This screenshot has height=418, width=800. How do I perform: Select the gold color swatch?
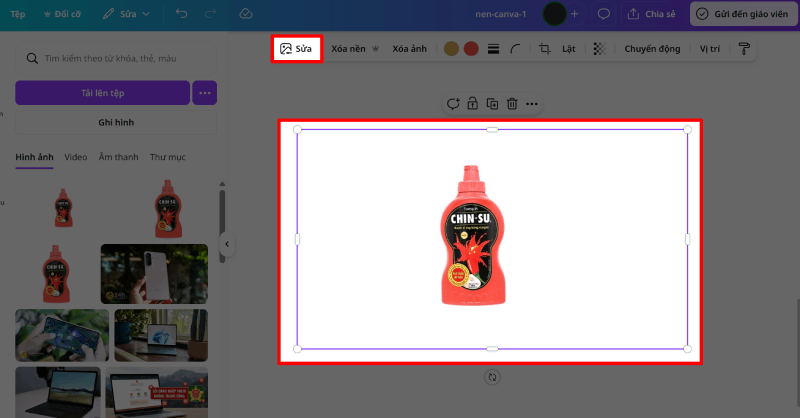(451, 48)
